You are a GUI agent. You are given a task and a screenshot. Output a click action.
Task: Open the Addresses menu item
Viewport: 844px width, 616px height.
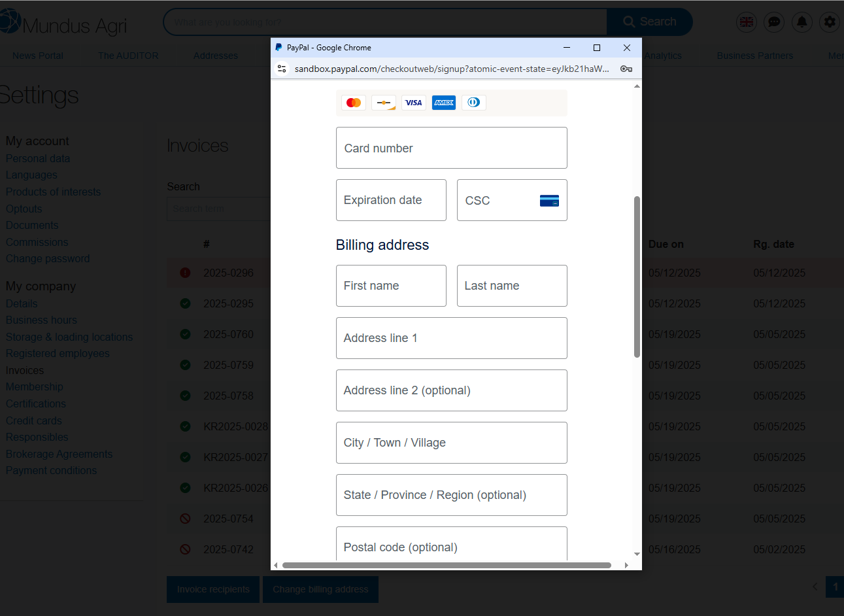tap(216, 56)
